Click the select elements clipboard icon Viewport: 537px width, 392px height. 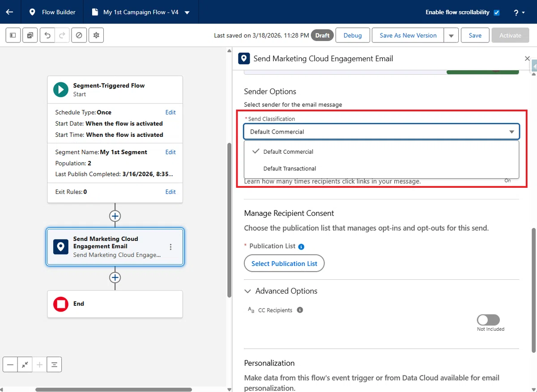30,35
